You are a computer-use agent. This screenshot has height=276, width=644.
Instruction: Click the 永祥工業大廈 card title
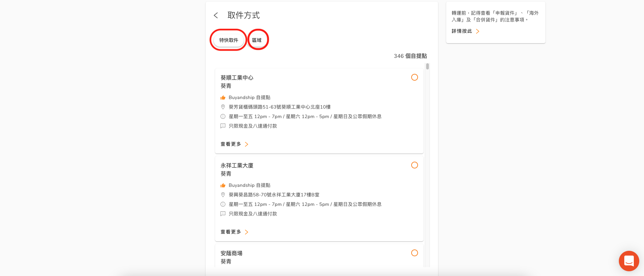point(237,165)
